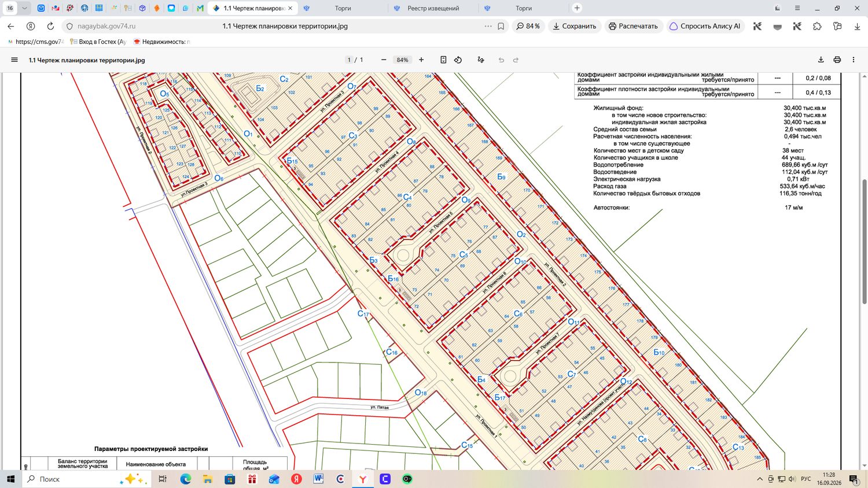Open the site protection shield indicator
Viewport: 868px width, 488px height.
(69, 26)
